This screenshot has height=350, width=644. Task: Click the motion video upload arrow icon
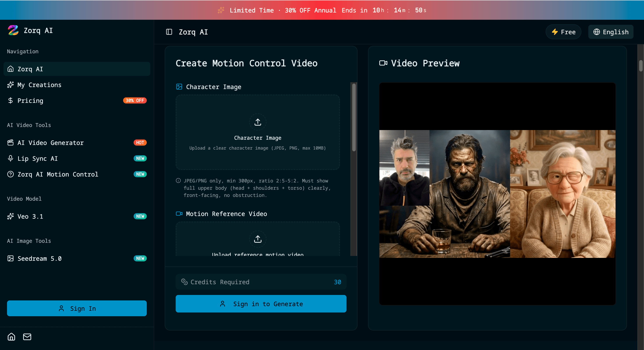258,239
